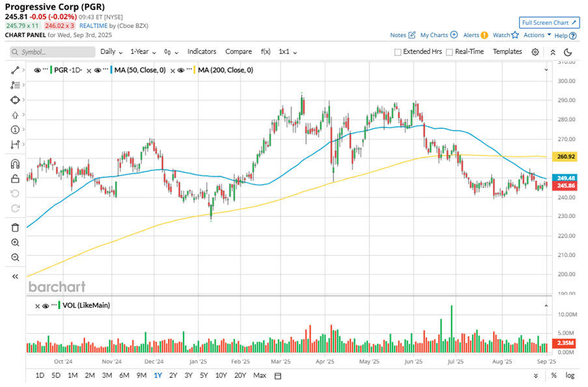
Task: Focus the Symbol search field
Action: pos(53,52)
